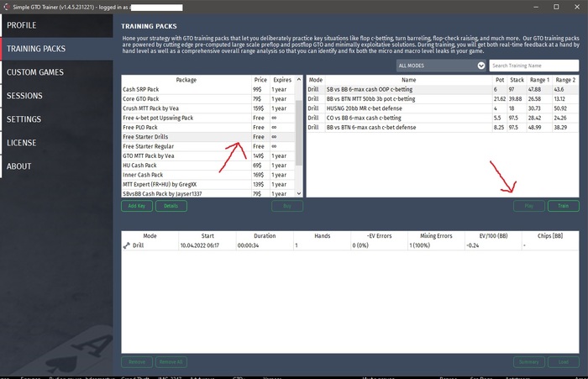Click the Load button
Viewport: 588px width, 379px height.
point(564,362)
